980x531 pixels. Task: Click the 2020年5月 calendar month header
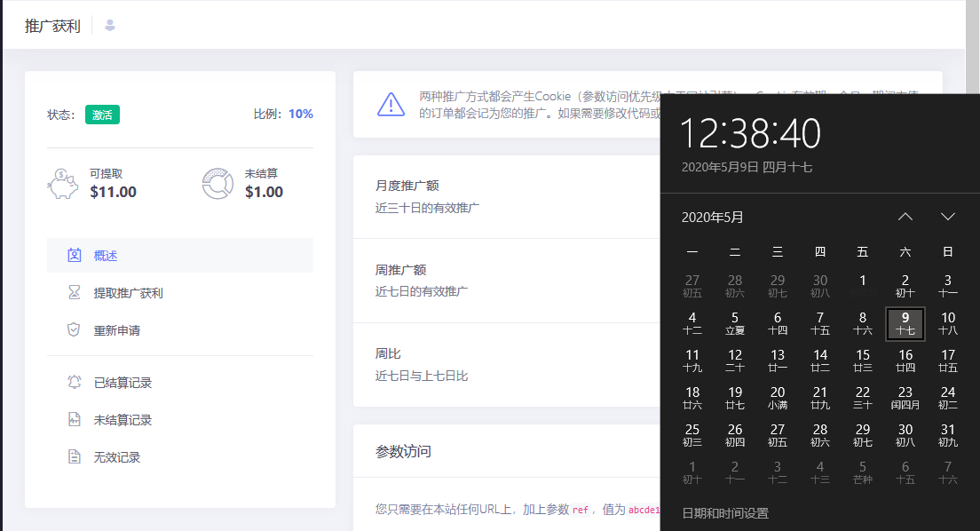[x=713, y=217]
